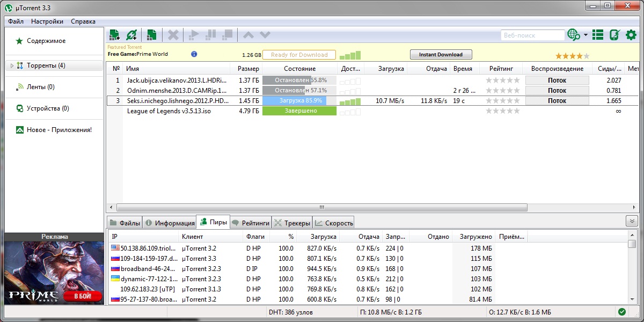
Task: Select Ленты (0) in the sidebar
Action: click(40, 87)
